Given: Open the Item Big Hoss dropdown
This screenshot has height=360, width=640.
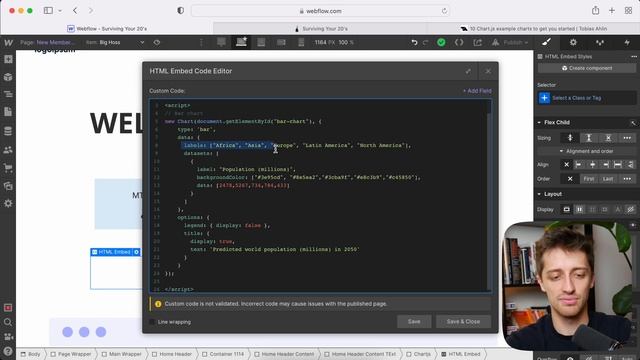Looking at the screenshot, I should tap(115, 42).
